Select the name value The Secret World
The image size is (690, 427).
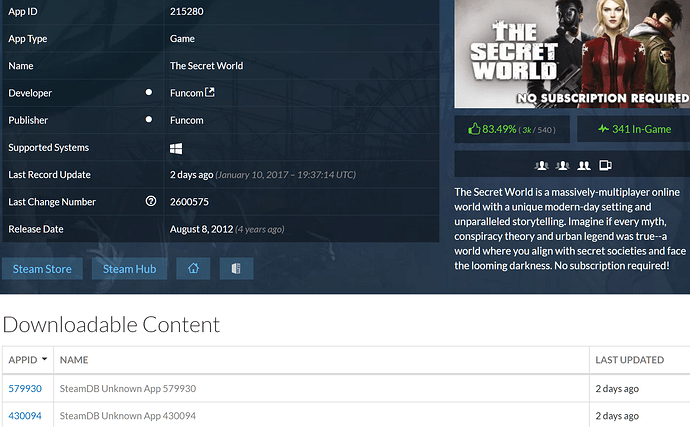(206, 66)
